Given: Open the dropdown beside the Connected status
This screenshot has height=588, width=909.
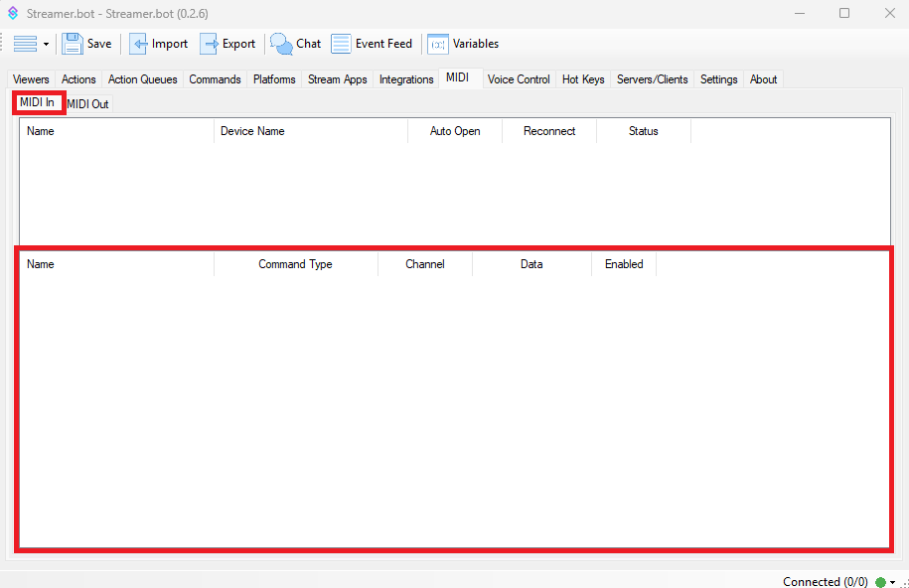Looking at the screenshot, I should tap(892, 582).
